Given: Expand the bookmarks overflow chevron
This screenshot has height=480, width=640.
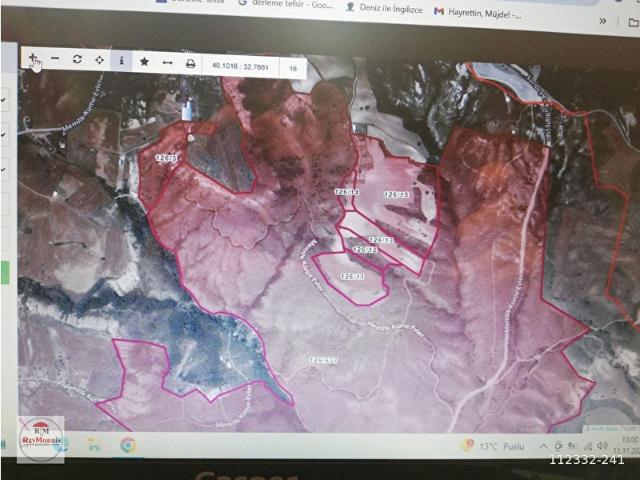Looking at the screenshot, I should click(602, 21).
